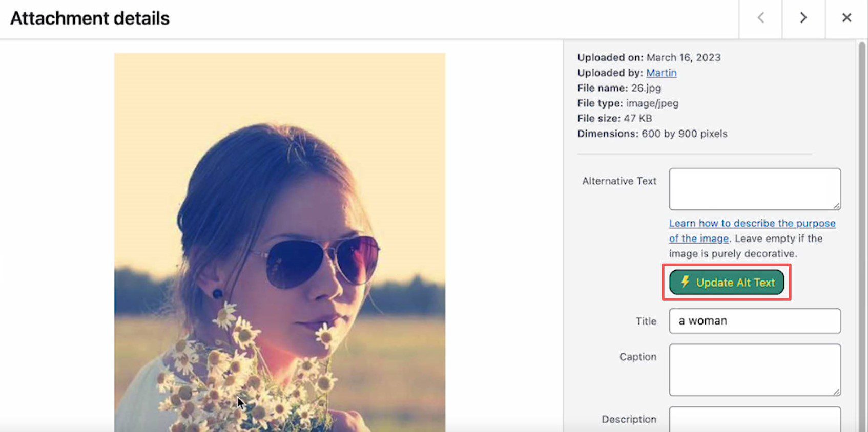Screen dimensions: 868x432
Task: Open 'Learn how to describe the purpose' link
Action: [x=752, y=230]
